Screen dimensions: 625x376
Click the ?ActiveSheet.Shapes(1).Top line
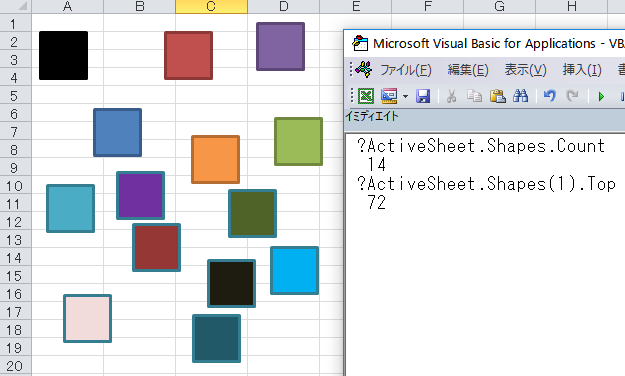pos(486,184)
